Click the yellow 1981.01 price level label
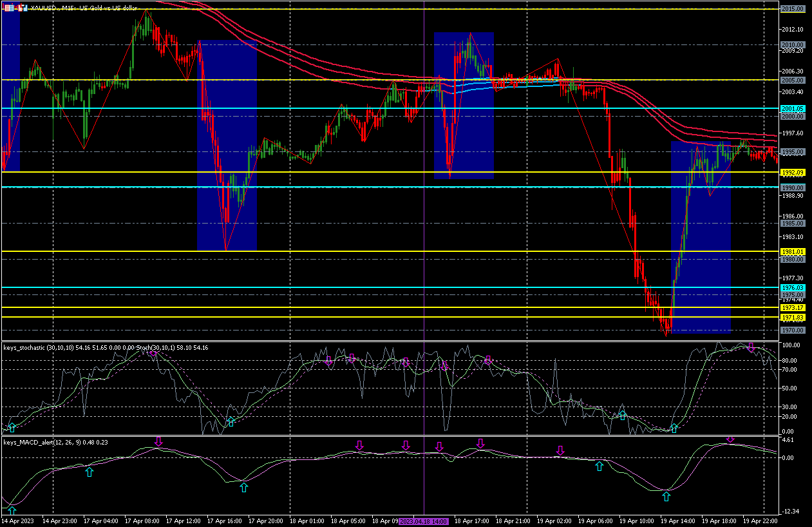The height and width of the screenshot is (527, 812). point(793,251)
